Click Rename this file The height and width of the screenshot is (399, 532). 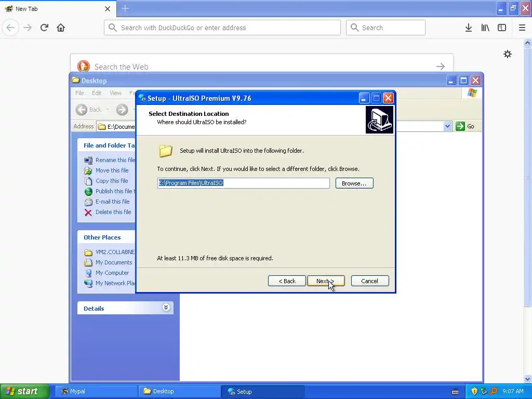point(115,160)
